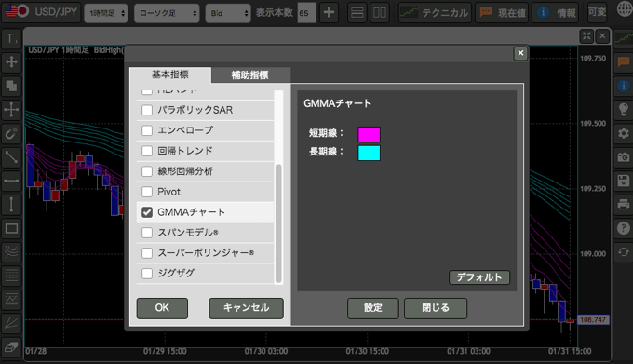Close the indicator dialog with X

tap(520, 53)
